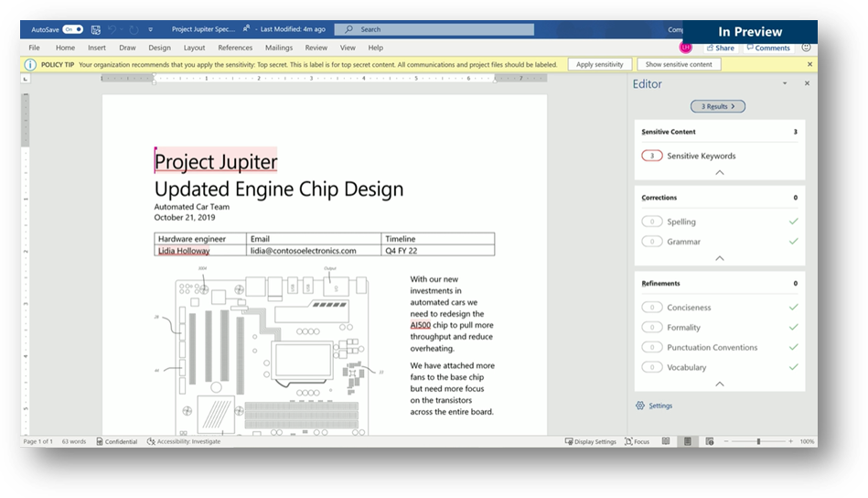The height and width of the screenshot is (498, 868).
Task: Click the Share button
Action: (x=720, y=48)
